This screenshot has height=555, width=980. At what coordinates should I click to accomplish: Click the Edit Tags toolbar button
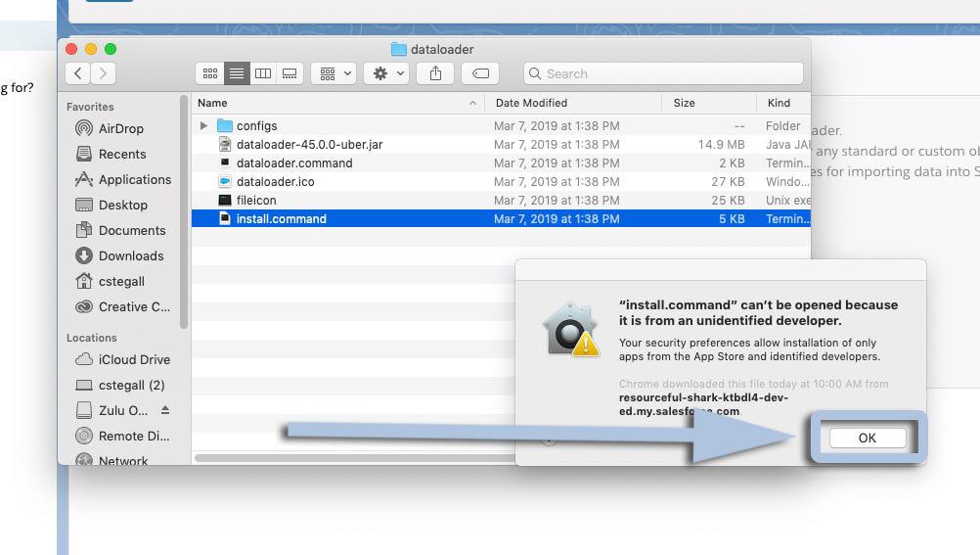click(479, 73)
